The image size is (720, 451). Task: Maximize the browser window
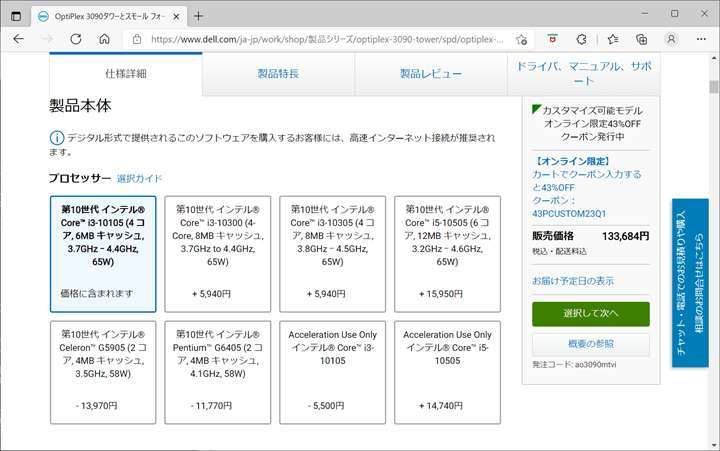pyautogui.click(x=675, y=14)
